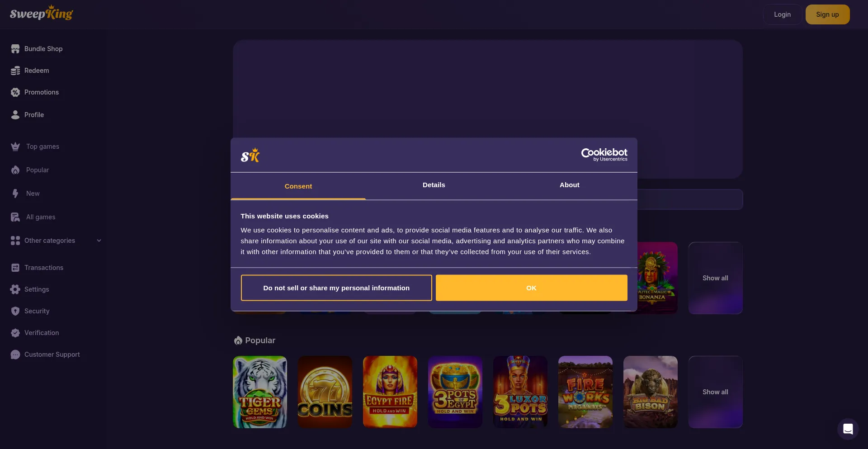Switch to the Details tab
868x449 pixels.
[434, 185]
